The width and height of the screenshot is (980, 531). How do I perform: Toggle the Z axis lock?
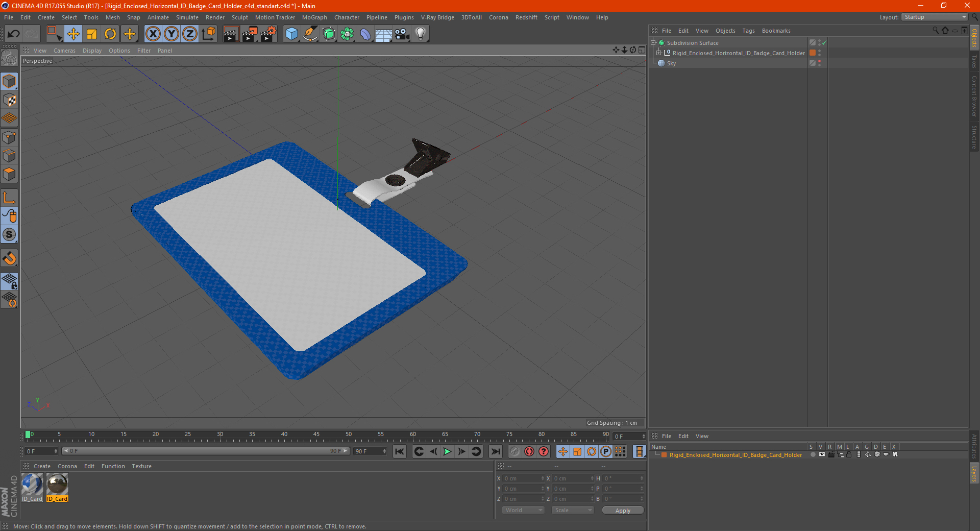click(x=190, y=34)
